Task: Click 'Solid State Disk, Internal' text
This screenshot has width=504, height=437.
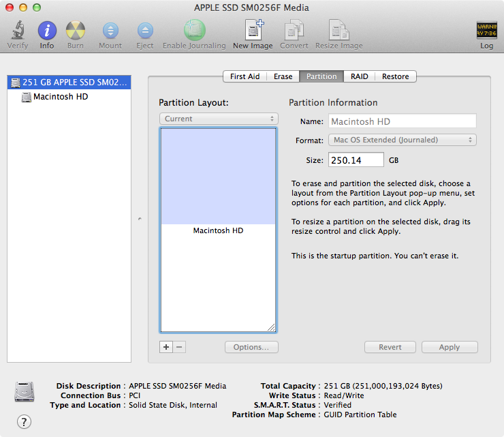Action: pyautogui.click(x=173, y=405)
